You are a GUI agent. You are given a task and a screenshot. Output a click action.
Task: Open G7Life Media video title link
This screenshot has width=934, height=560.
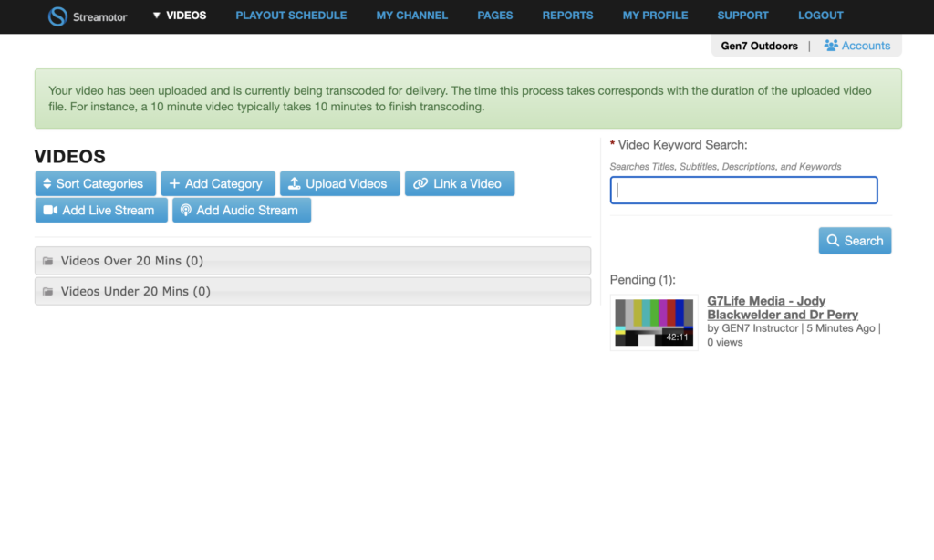(x=782, y=307)
